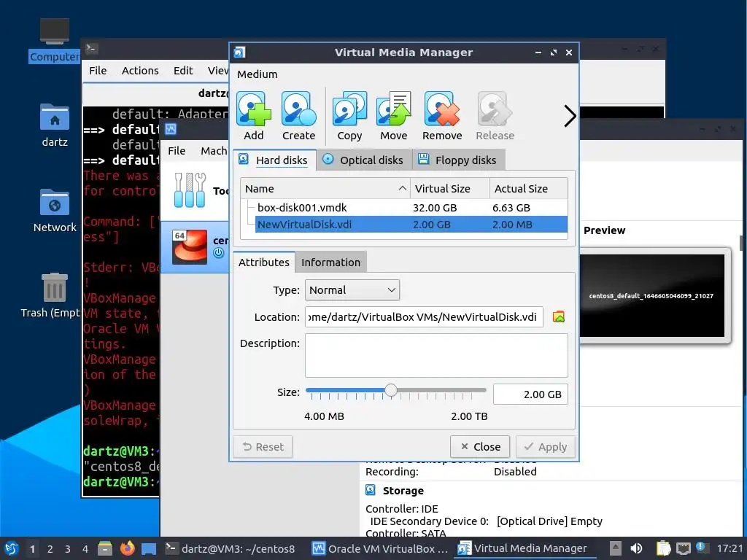747x560 pixels.
Task: Select the centos8 VM Red Hat icon
Action: 190,246
